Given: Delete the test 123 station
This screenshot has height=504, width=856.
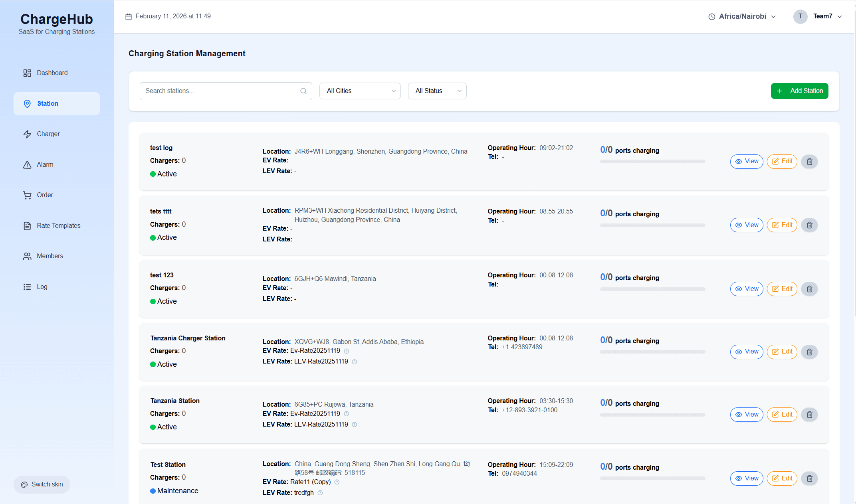Looking at the screenshot, I should (809, 289).
